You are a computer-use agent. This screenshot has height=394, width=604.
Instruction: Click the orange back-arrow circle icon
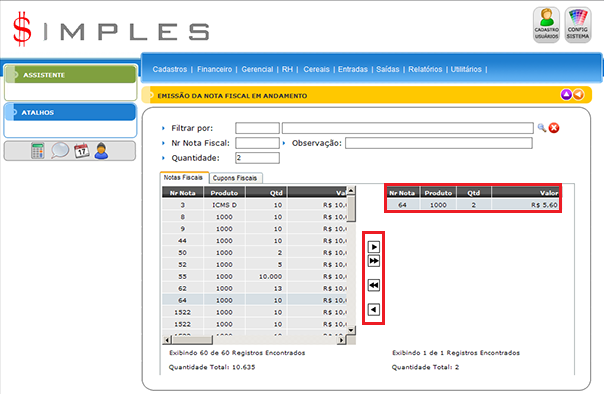pyautogui.click(x=579, y=94)
